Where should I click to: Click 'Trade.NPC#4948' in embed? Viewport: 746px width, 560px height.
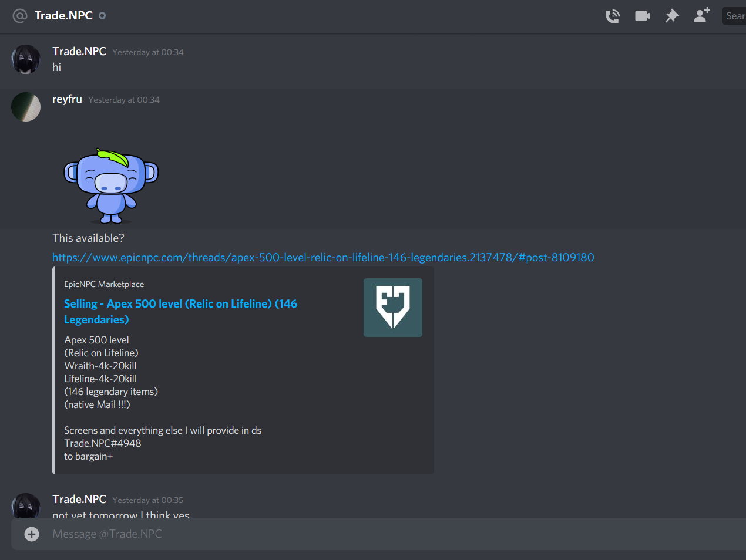pyautogui.click(x=103, y=443)
